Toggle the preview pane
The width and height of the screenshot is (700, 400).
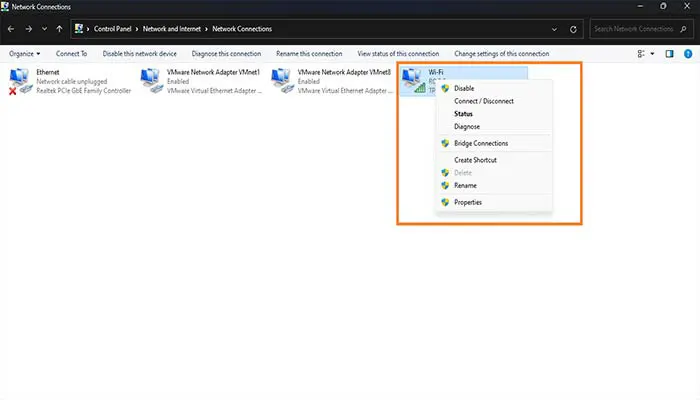pos(669,54)
